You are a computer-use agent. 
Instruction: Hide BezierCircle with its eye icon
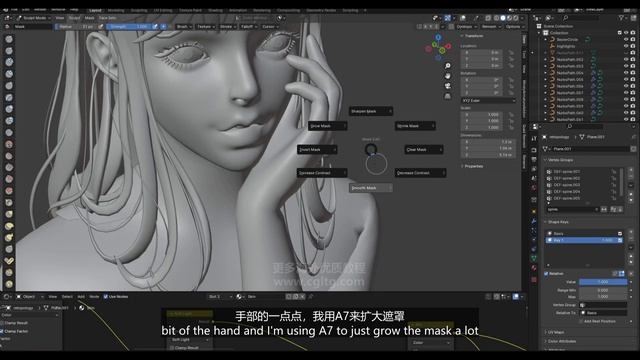click(x=626, y=40)
